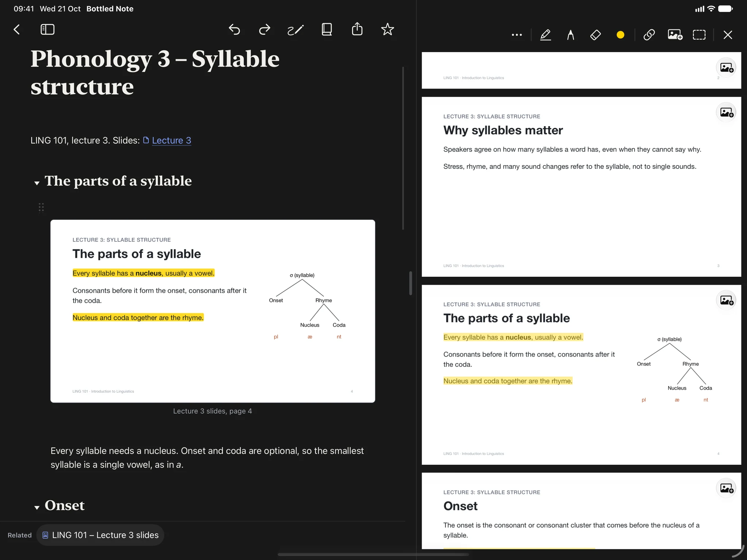Favorite the note with the star
Screen dimensions: 747x560
point(387,29)
